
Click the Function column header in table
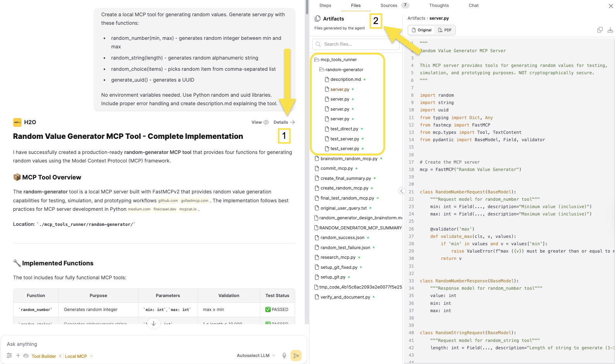coord(36,296)
